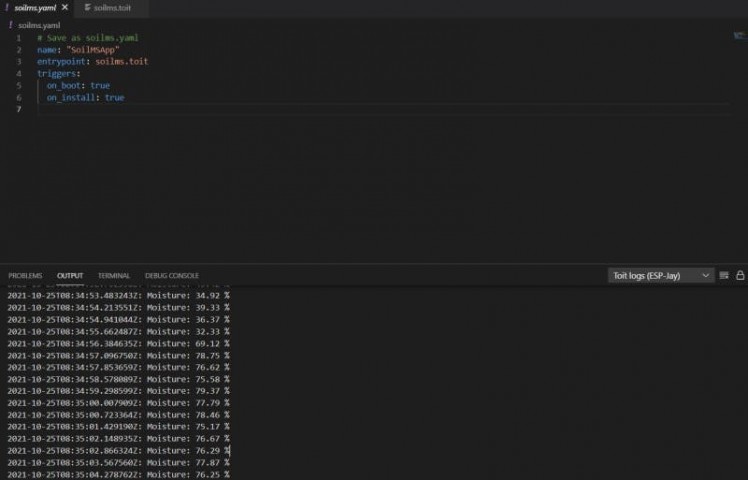Click log entry Moisture: 36.37 %

pyautogui.click(x=118, y=320)
